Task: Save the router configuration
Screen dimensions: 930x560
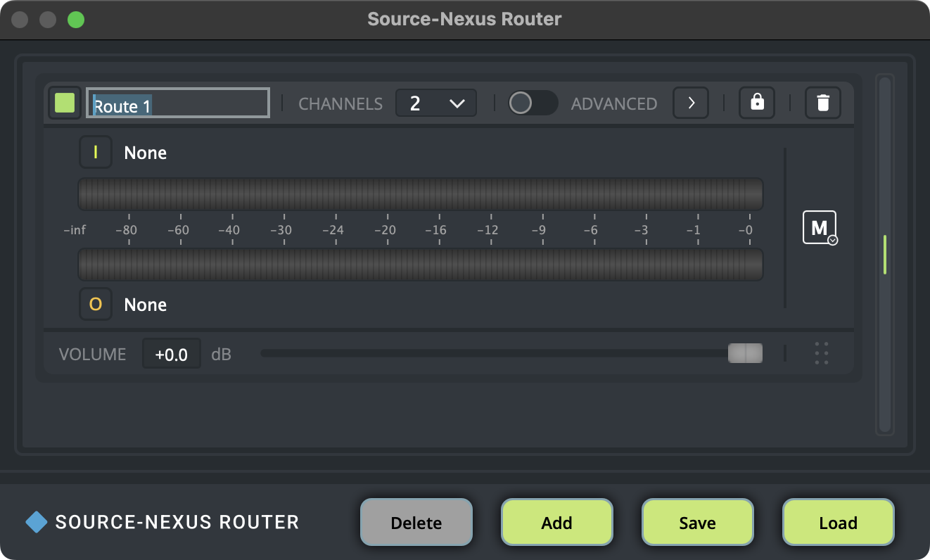Action: click(698, 523)
